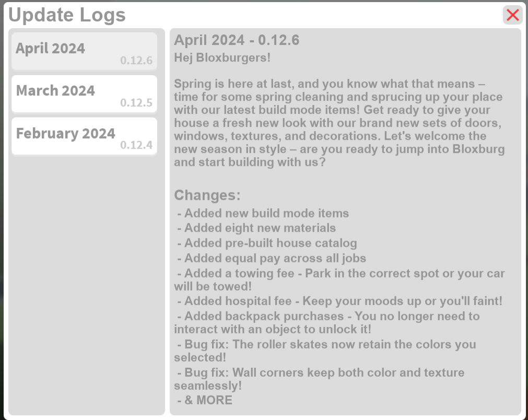Click the Hej Bloxburgers greeting text

(x=222, y=57)
